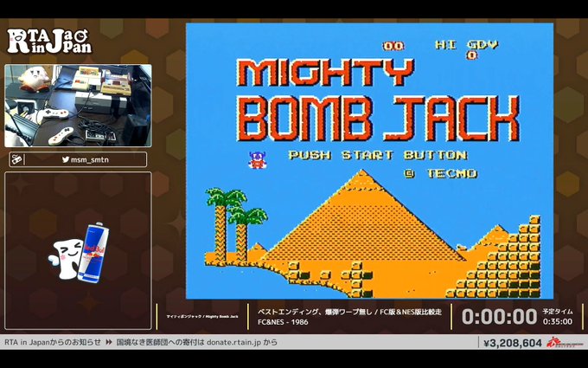This screenshot has width=588, height=368.
Task: Click the RTA in Japanからのお知らせ ticker label
Action: coord(53,342)
